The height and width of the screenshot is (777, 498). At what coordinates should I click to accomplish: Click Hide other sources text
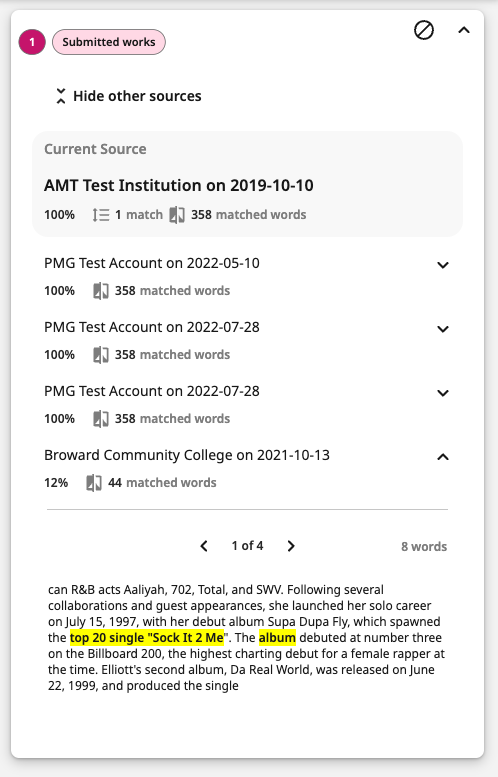[x=137, y=96]
